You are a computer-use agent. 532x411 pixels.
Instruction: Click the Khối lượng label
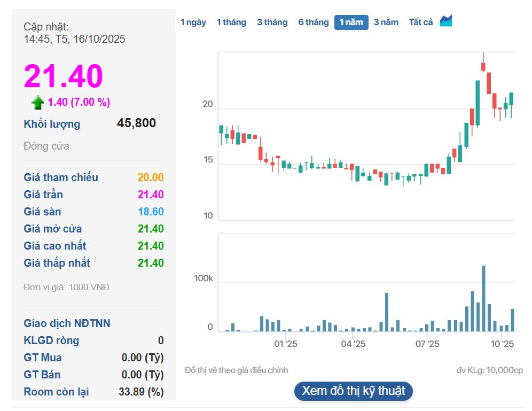52,124
